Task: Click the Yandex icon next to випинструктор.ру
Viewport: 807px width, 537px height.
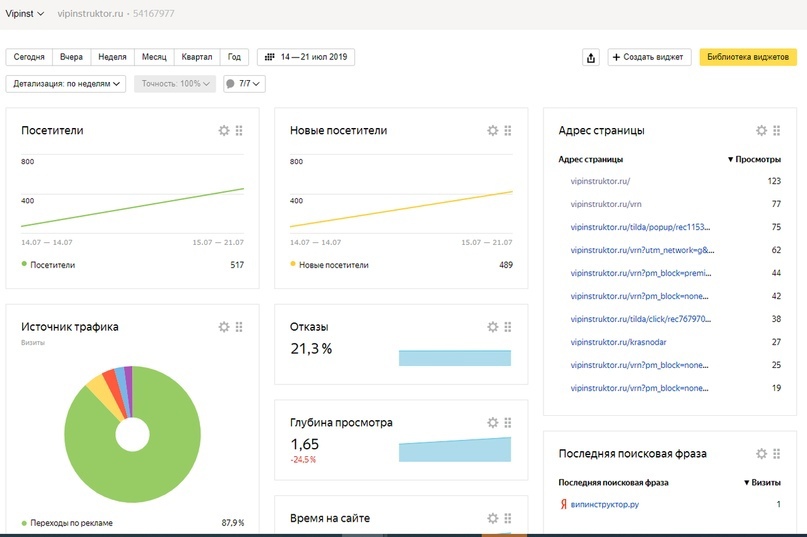Action: click(563, 504)
